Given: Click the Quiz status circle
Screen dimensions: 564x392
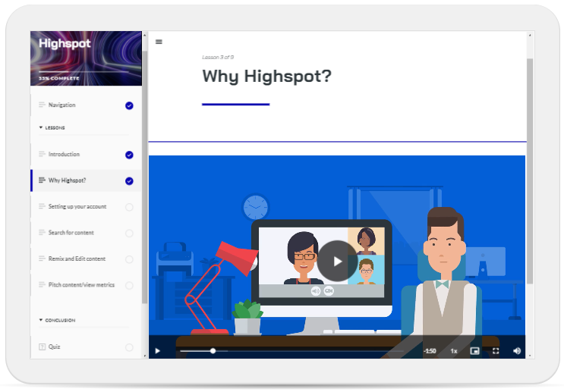Looking at the screenshot, I should [129, 347].
